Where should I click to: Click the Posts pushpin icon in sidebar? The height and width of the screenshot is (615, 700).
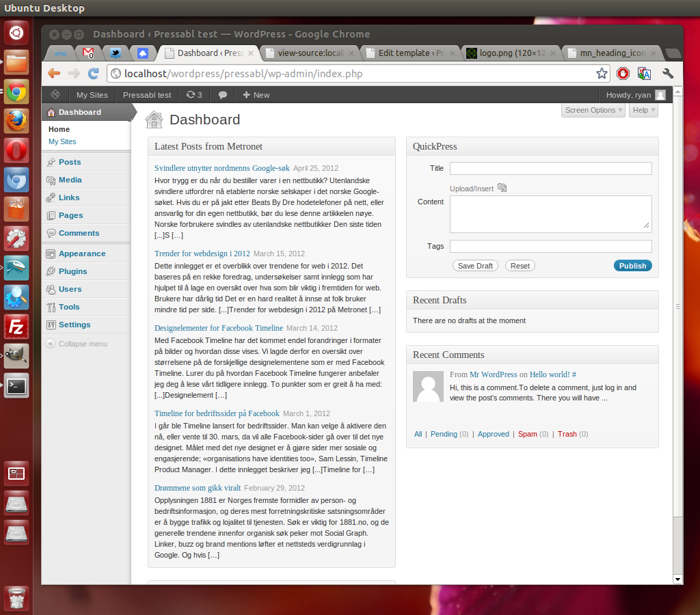click(51, 162)
